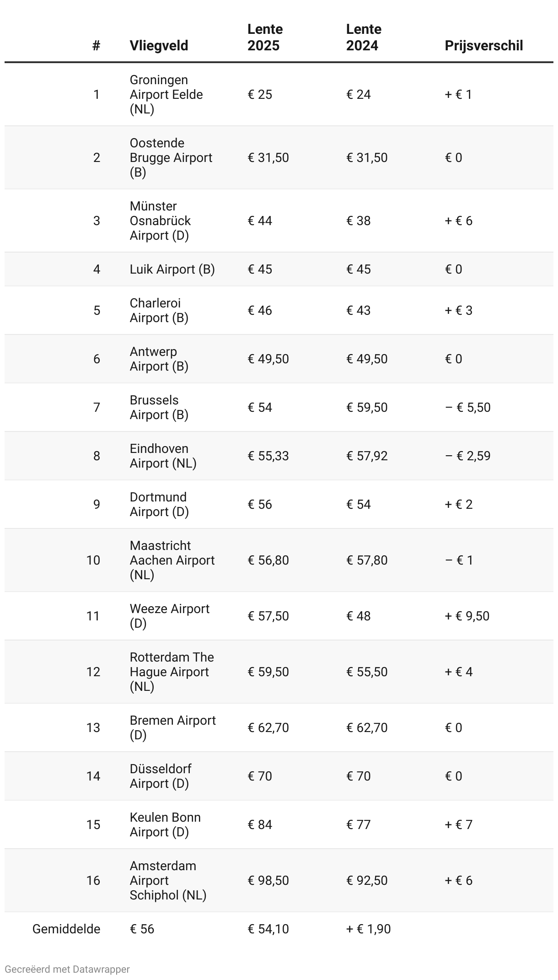Click Charleroi Airport 2025 price € 46
The image size is (558, 980).
pyautogui.click(x=260, y=310)
